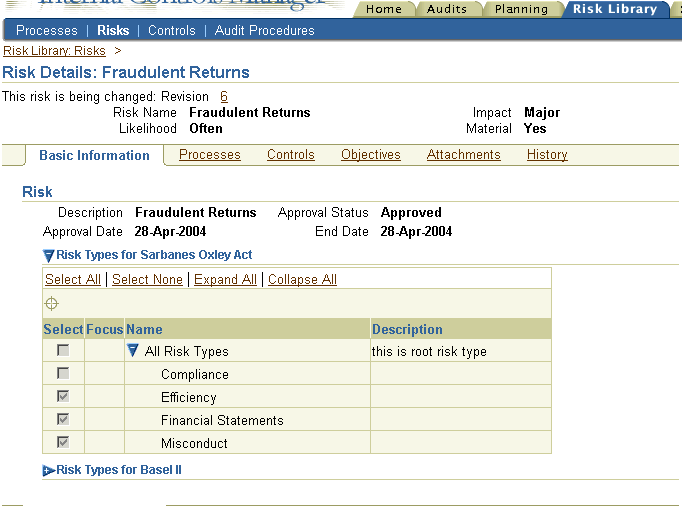Go to Processes in the blue subnavigation bar
Image resolution: width=682 pixels, height=506 pixels.
pos(47,30)
